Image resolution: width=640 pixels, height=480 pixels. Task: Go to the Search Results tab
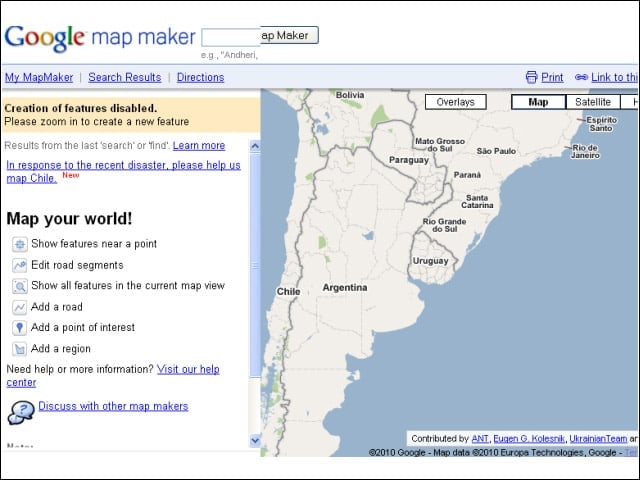click(125, 77)
